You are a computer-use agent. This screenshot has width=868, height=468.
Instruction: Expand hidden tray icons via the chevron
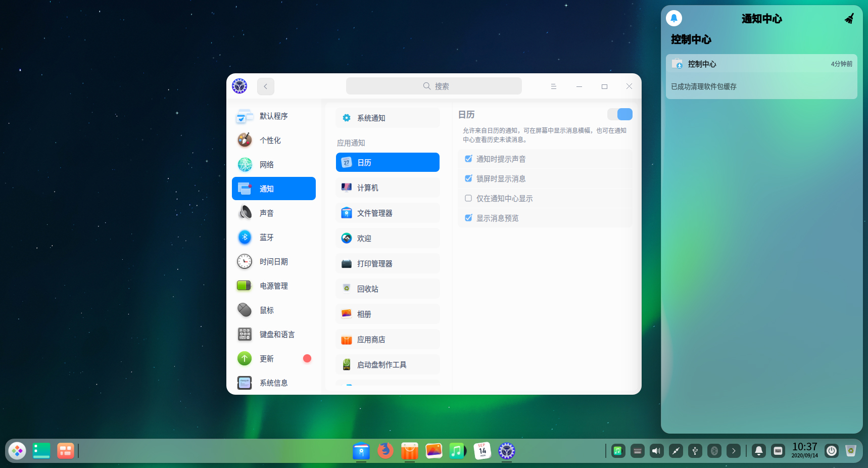(733, 450)
